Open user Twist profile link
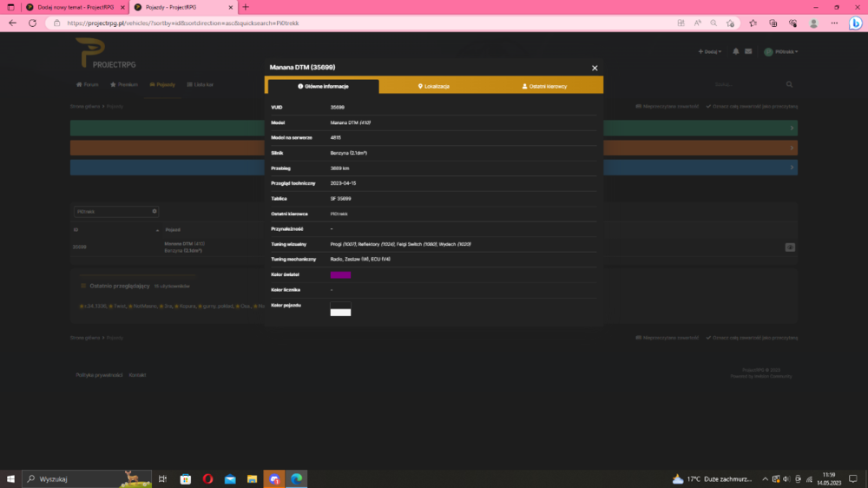Screen dimensions: 868x488 tap(120, 307)
